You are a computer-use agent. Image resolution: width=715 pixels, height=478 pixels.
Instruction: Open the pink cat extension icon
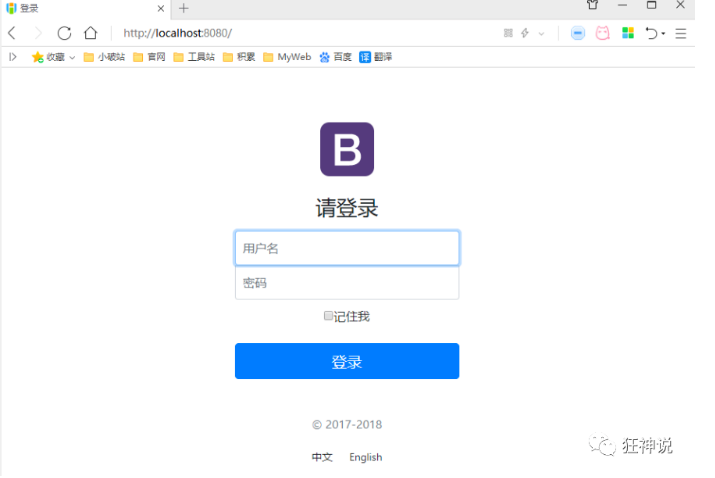point(603,33)
